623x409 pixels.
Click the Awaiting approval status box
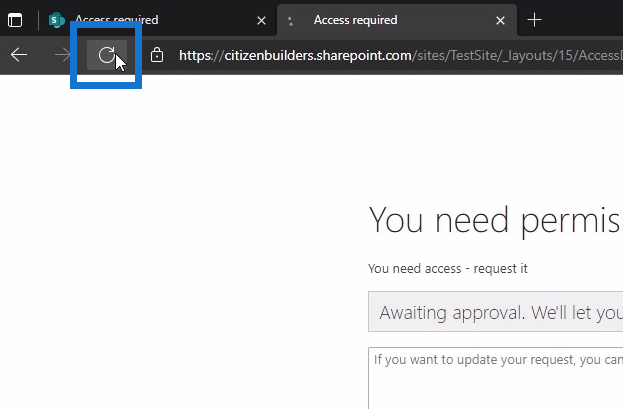(495, 312)
